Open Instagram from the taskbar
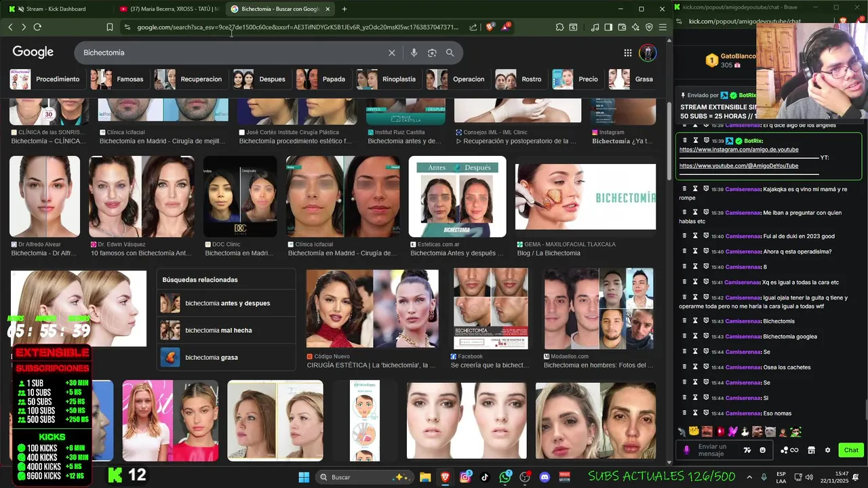Screen dimensions: 868x488 point(465,477)
